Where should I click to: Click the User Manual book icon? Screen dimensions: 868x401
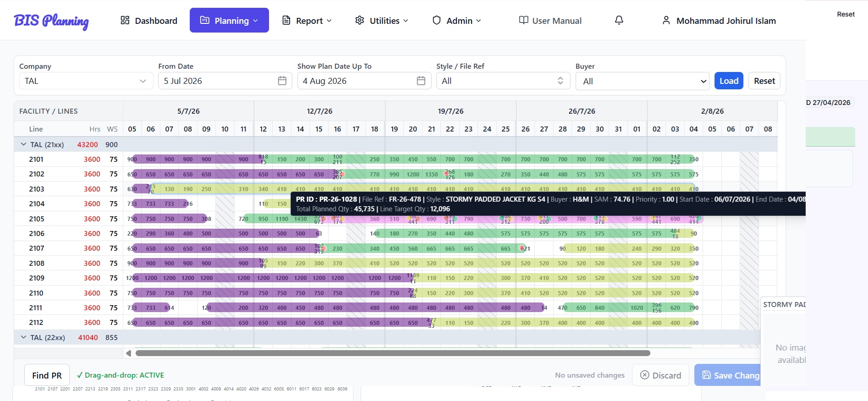pyautogui.click(x=523, y=20)
